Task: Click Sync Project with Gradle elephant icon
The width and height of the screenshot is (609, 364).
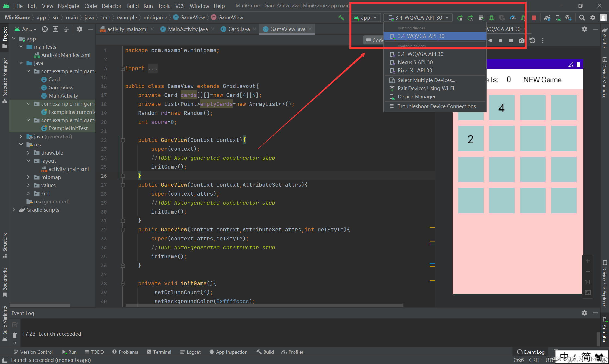Action: pos(547,18)
